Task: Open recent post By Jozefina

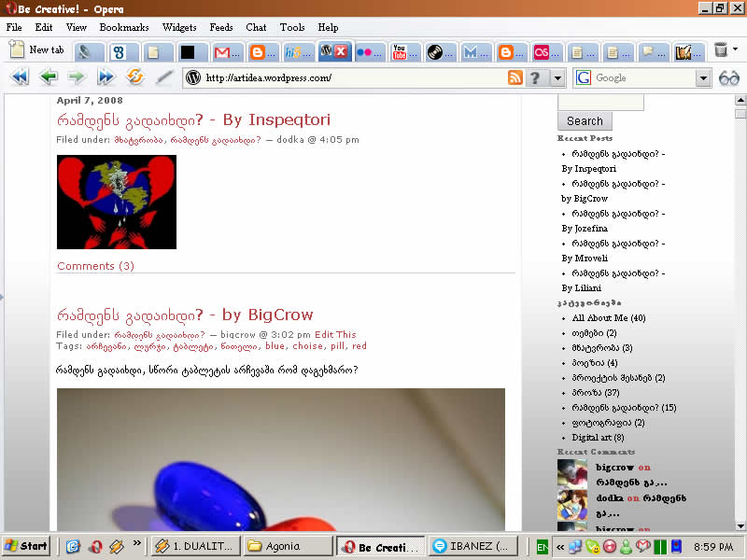Action: coord(613,221)
